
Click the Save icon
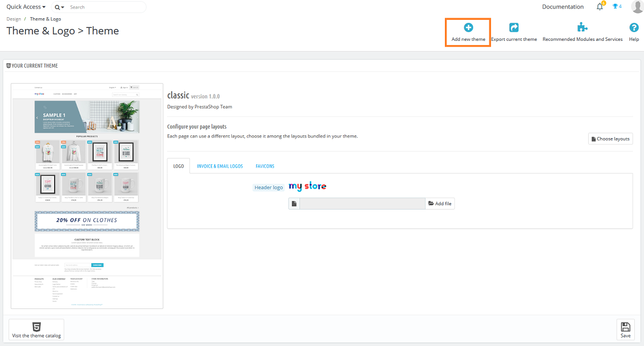[625, 329]
